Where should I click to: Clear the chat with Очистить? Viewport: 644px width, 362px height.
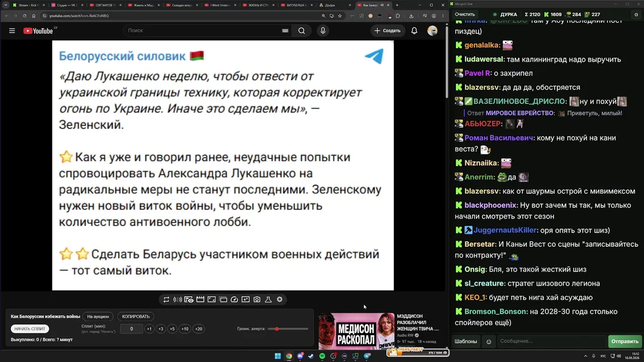465,15
